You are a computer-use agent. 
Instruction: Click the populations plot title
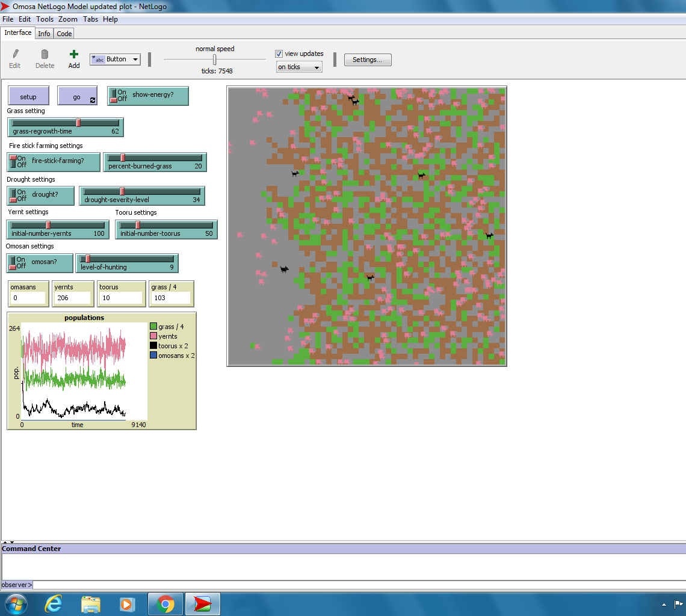(84, 318)
